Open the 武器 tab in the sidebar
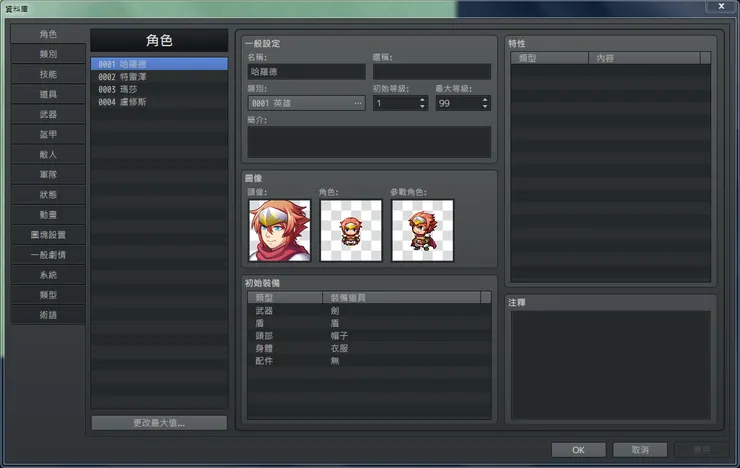This screenshot has width=740, height=468. pyautogui.click(x=48, y=114)
